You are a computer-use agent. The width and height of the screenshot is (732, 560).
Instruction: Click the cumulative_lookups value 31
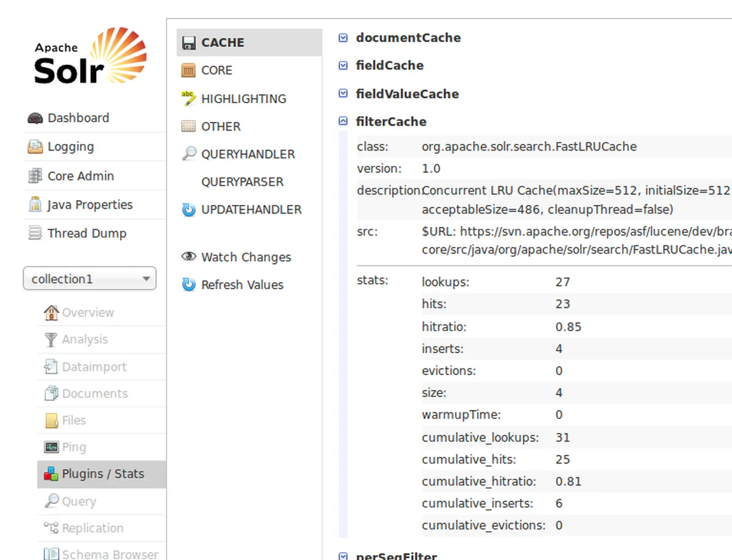562,437
